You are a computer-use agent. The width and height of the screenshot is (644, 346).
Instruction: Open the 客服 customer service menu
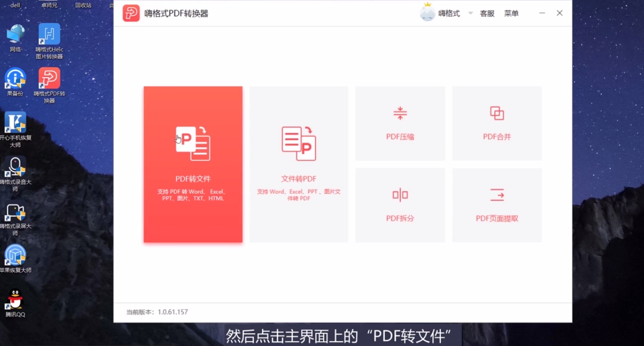point(487,14)
